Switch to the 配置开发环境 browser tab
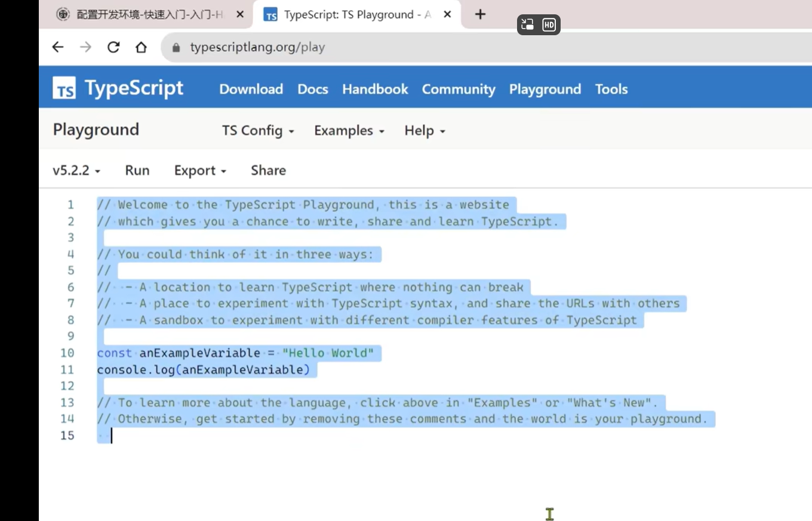812x521 pixels. [x=143, y=14]
